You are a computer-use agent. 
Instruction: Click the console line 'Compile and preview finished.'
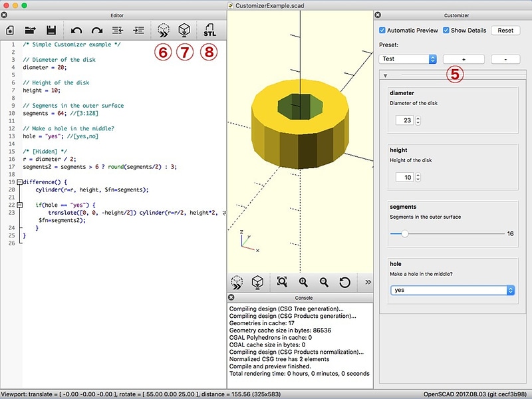270,366
